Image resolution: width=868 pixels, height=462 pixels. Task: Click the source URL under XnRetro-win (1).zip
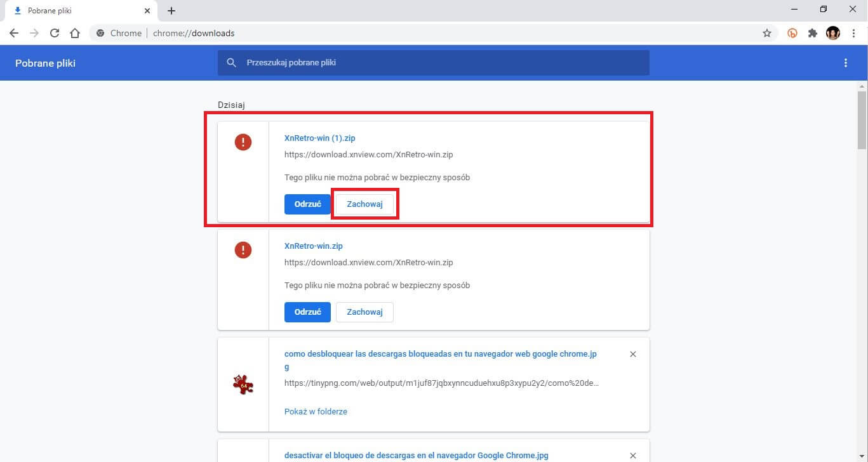point(369,155)
